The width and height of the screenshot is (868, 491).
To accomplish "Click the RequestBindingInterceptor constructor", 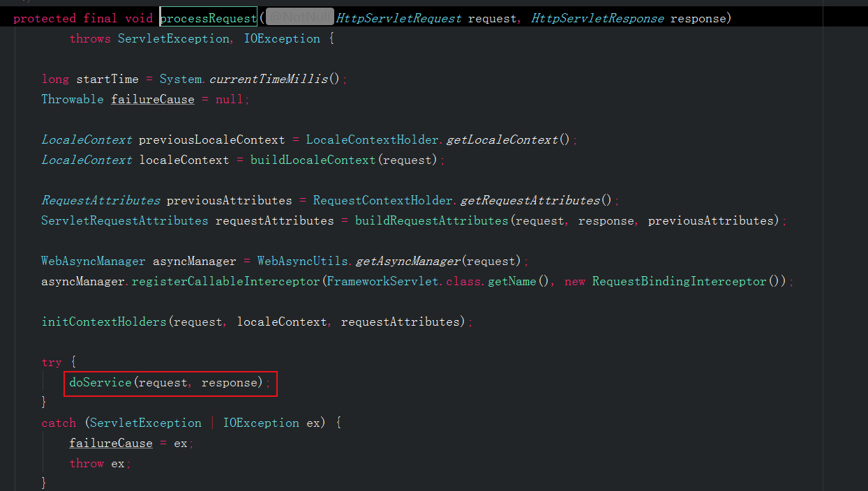I will click(x=679, y=281).
